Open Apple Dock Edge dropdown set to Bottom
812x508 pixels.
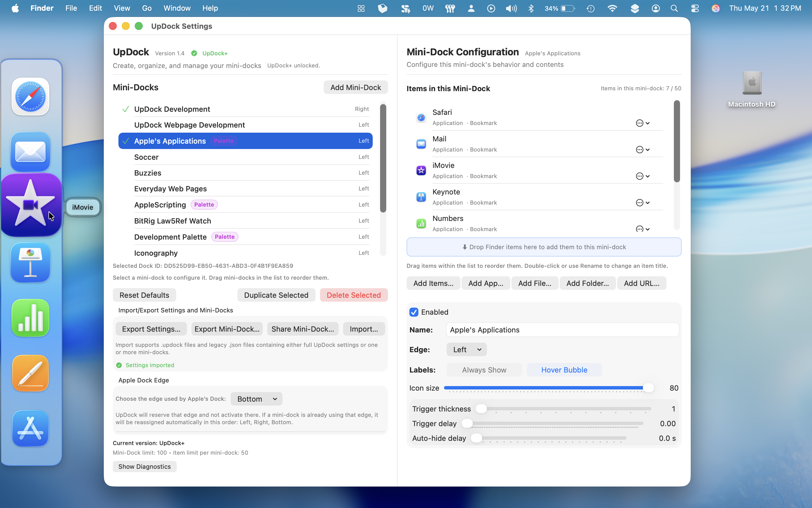tap(256, 399)
